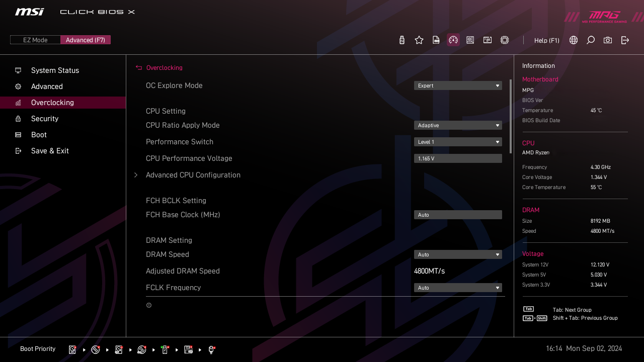Open the Performance Switch dropdown
The height and width of the screenshot is (362, 644).
[x=458, y=142]
